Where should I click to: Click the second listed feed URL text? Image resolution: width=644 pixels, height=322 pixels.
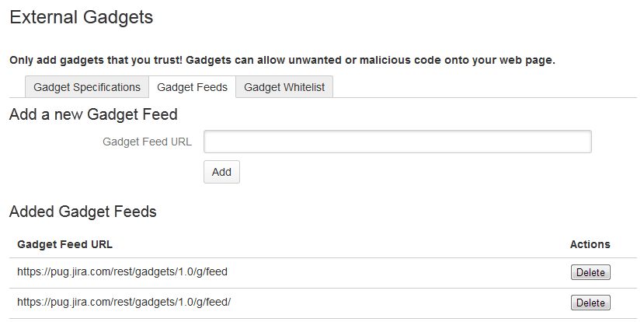[x=124, y=302]
